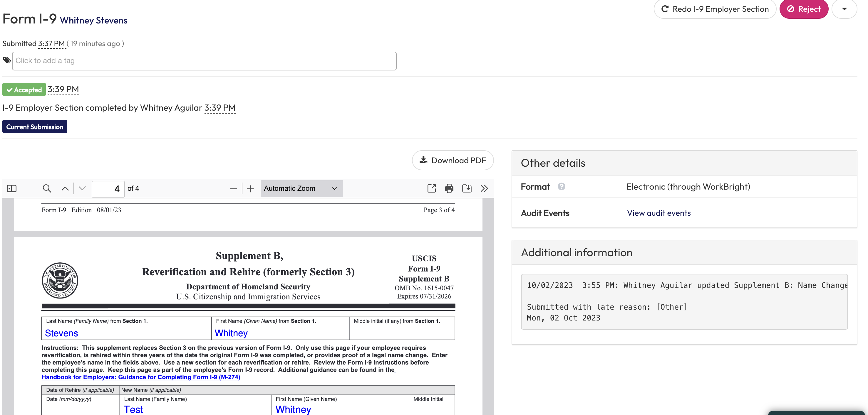The image size is (868, 415).
Task: Print the PDF document
Action: pos(449,188)
